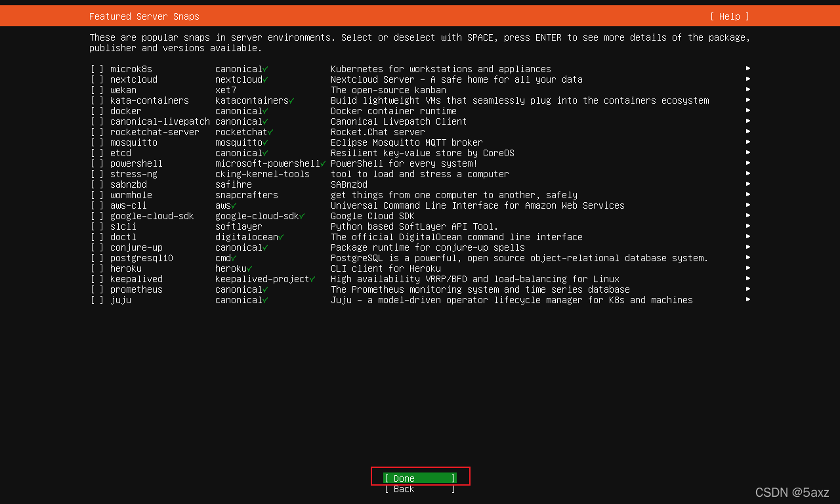Click description "Resilient key-value store by CoreOS"
This screenshot has width=840, height=504.
coord(423,153)
